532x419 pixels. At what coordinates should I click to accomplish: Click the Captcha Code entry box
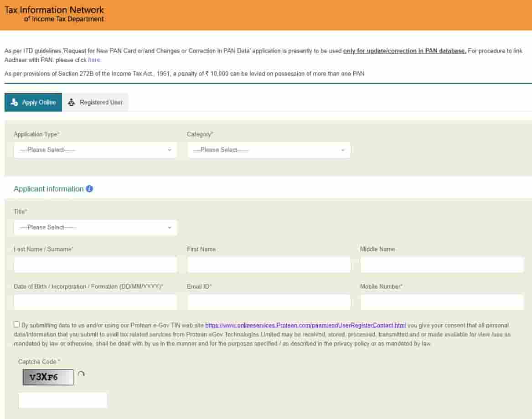click(x=62, y=400)
